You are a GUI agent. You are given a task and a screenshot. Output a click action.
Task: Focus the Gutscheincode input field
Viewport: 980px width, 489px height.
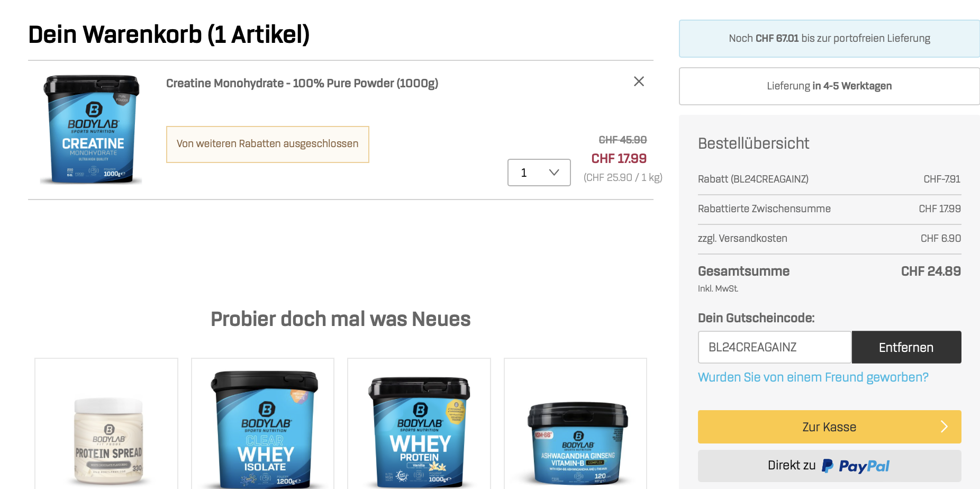(775, 347)
